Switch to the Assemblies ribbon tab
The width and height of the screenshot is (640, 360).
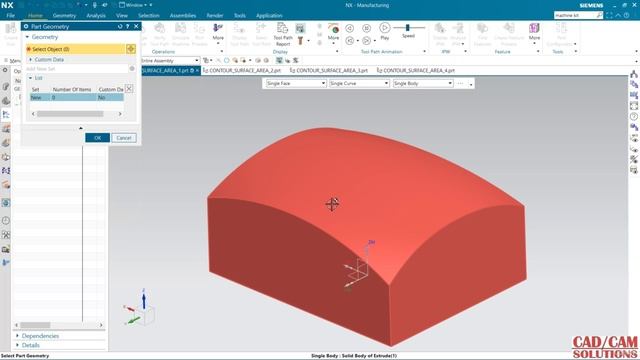[x=182, y=15]
